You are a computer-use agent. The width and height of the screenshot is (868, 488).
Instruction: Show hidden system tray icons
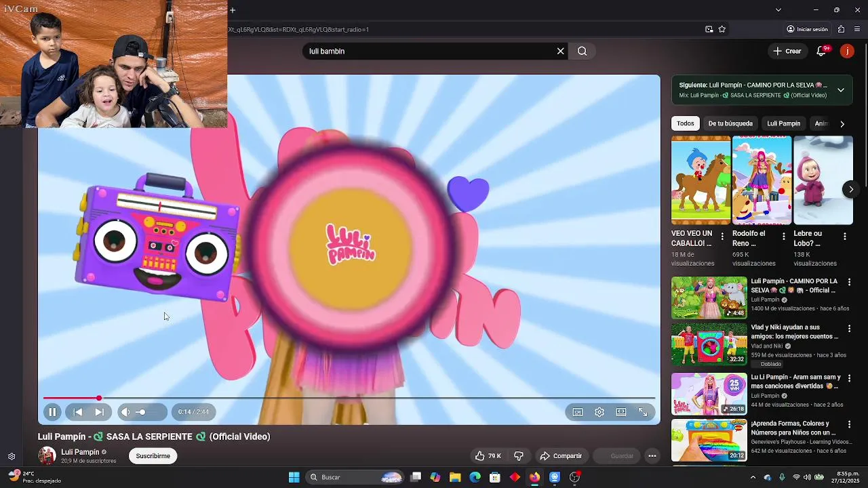tap(753, 477)
